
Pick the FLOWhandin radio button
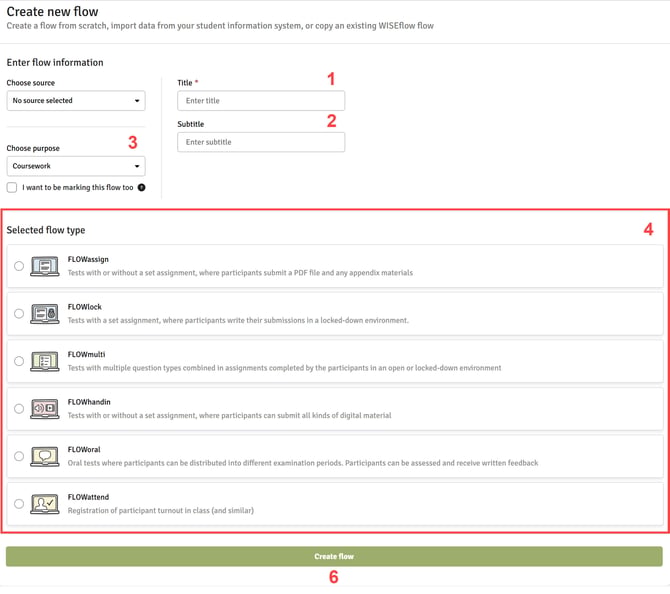pyautogui.click(x=19, y=409)
